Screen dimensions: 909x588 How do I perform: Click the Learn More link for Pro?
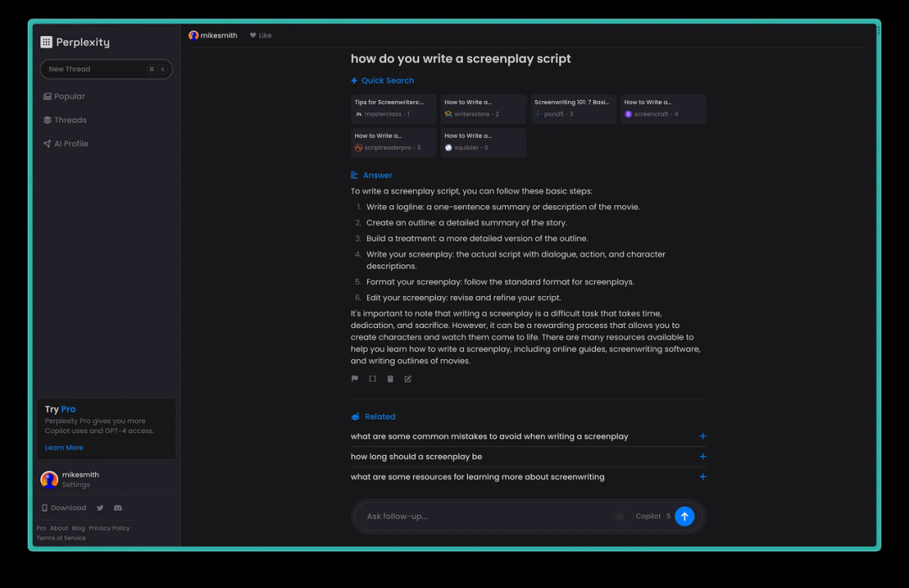[x=64, y=448]
